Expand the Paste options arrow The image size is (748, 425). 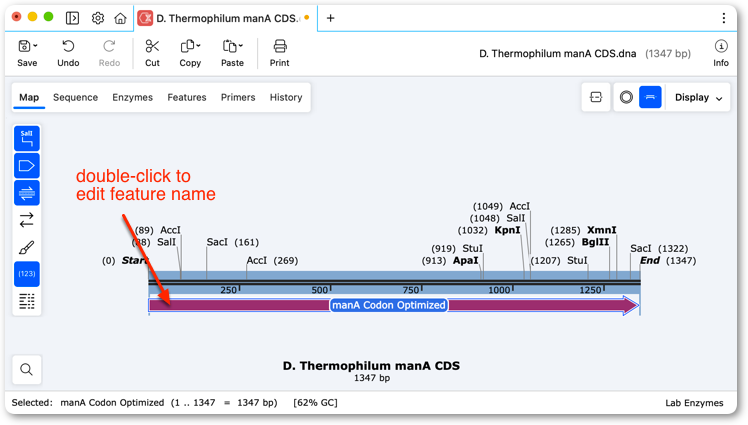click(x=241, y=46)
